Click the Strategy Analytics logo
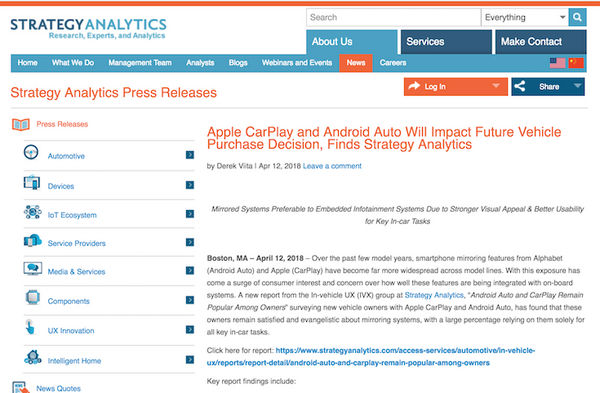The width and height of the screenshot is (600, 393). [88, 28]
